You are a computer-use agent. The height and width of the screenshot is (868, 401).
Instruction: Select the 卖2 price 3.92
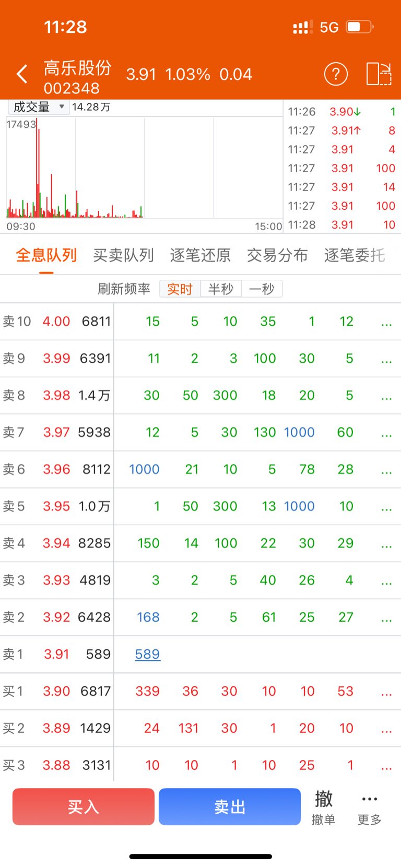(56, 617)
